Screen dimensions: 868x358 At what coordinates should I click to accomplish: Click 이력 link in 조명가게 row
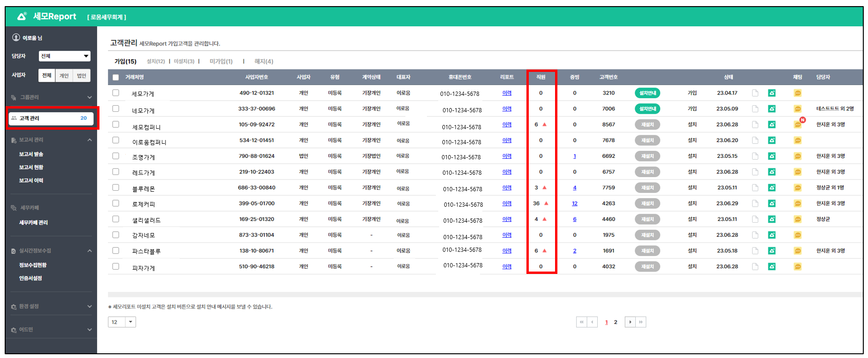[x=507, y=156]
